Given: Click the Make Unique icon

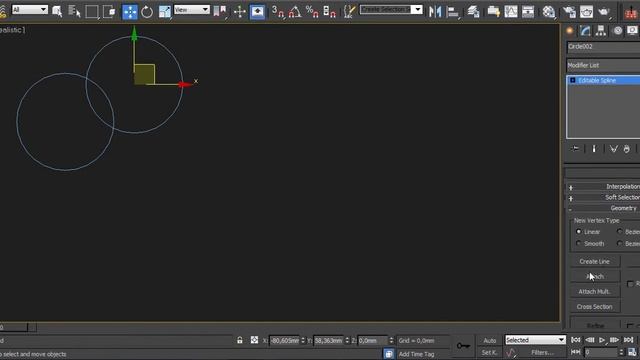Looking at the screenshot, I should [x=613, y=149].
